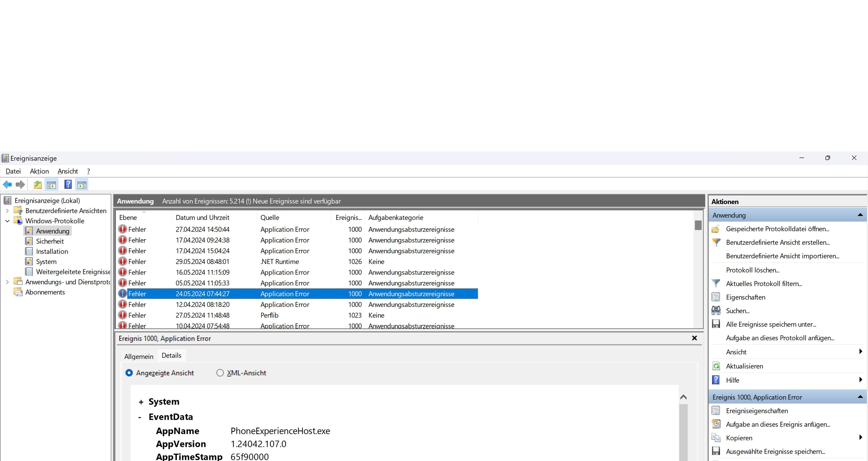The height and width of the screenshot is (461, 868).
Task: Click the event list's vertical scrollbar thumb
Action: (698, 225)
